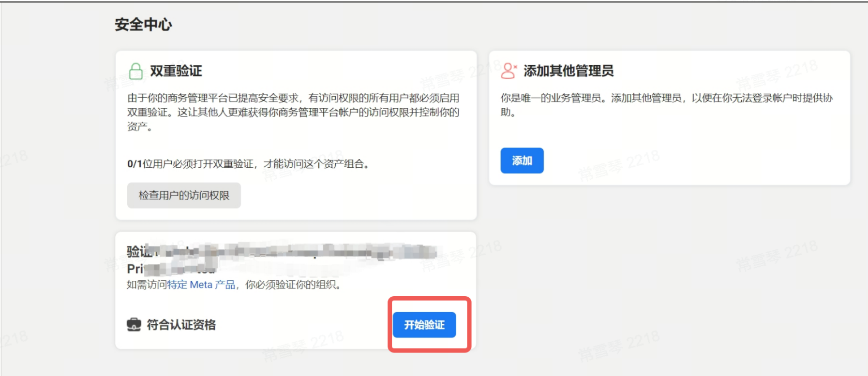Click the blurred organization name heading
This screenshot has height=376, width=868.
[282, 252]
